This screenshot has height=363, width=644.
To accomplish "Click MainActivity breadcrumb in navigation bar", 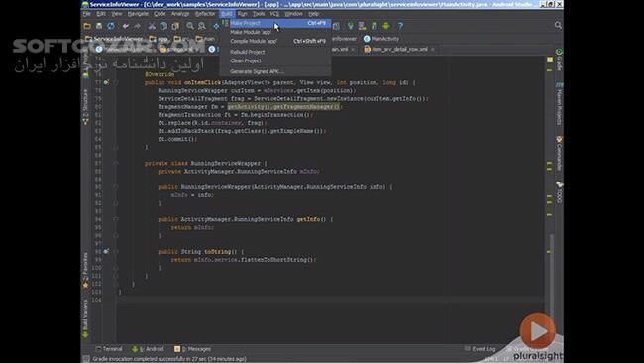I will pyautogui.click(x=381, y=39).
